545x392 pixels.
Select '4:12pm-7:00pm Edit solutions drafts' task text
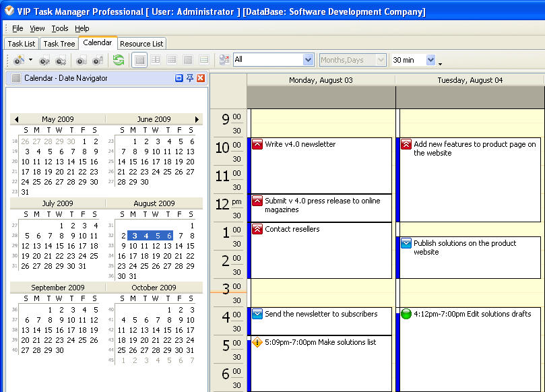[472, 314]
